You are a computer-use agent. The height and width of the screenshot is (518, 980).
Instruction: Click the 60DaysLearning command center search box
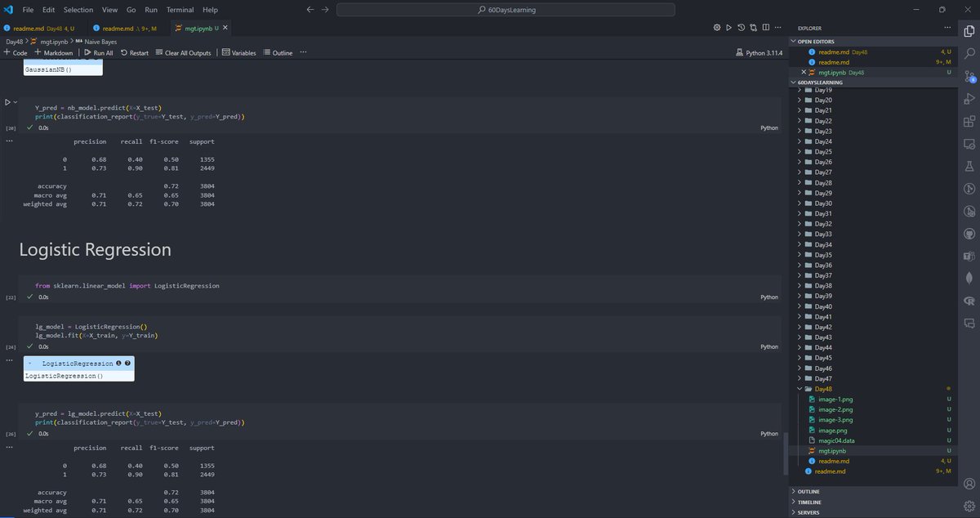click(506, 10)
